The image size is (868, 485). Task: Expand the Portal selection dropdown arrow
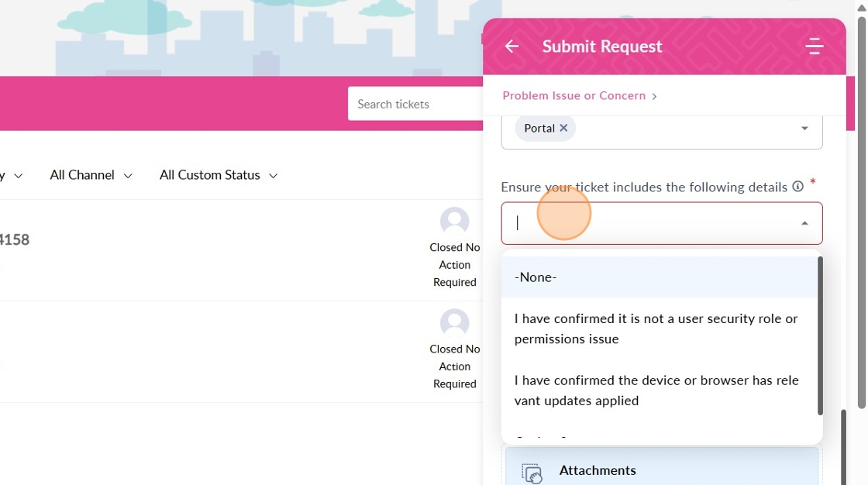[804, 129]
